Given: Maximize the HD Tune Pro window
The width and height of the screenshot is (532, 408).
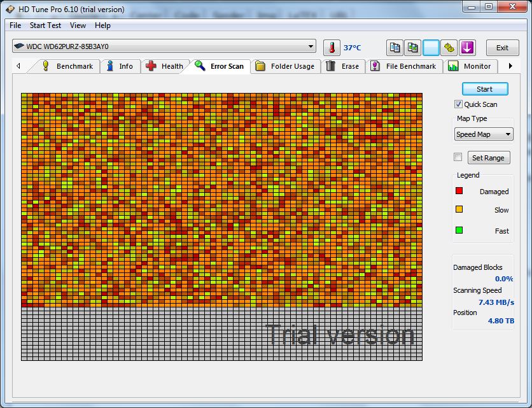Looking at the screenshot, I should [489, 7].
